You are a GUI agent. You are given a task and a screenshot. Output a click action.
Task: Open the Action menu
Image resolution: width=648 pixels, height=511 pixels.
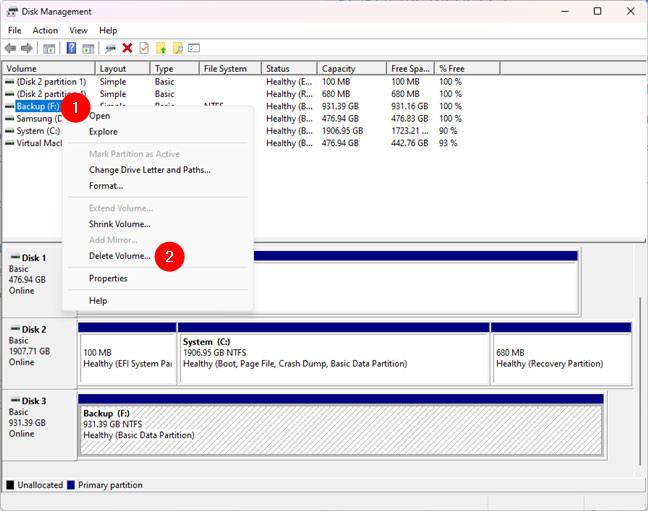[x=45, y=31]
